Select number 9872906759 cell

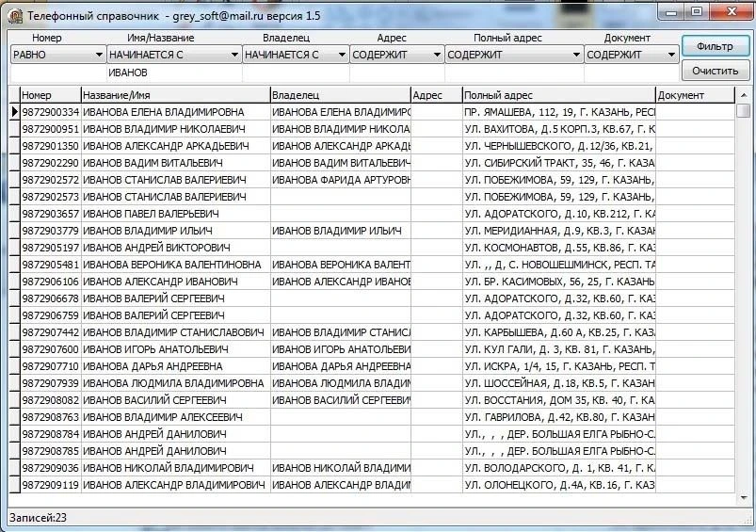click(x=51, y=315)
